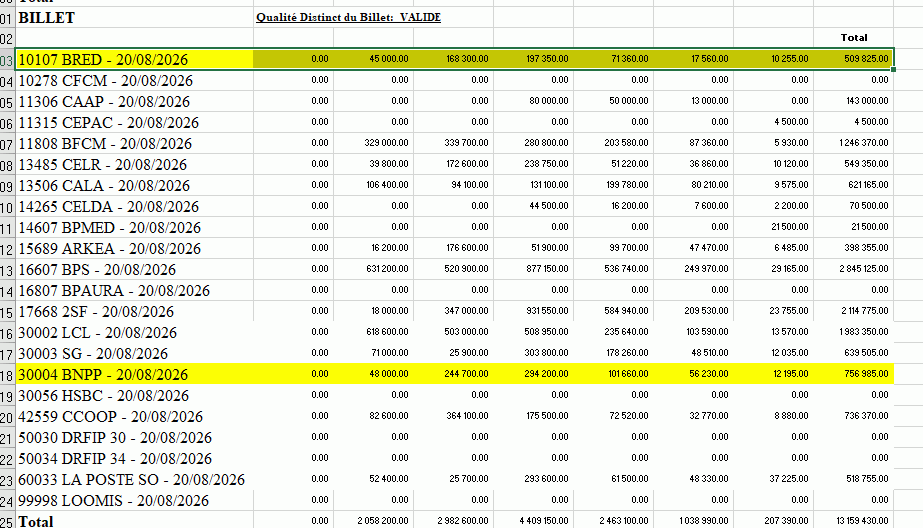This screenshot has width=923, height=528.
Task: Click the grand total 13 159 430.00
Action: (862, 520)
